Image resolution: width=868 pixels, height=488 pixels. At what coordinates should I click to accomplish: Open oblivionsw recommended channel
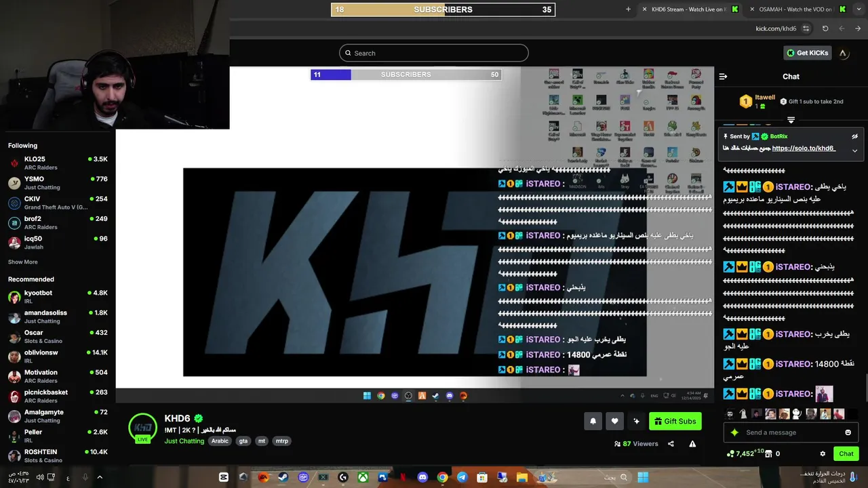[58, 357]
